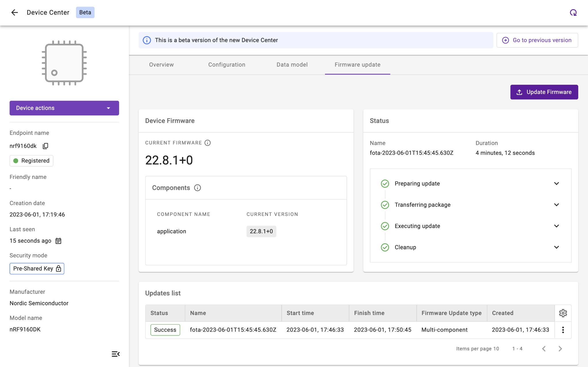Click the Success status badge
The height and width of the screenshot is (367, 588).
pyautogui.click(x=165, y=330)
